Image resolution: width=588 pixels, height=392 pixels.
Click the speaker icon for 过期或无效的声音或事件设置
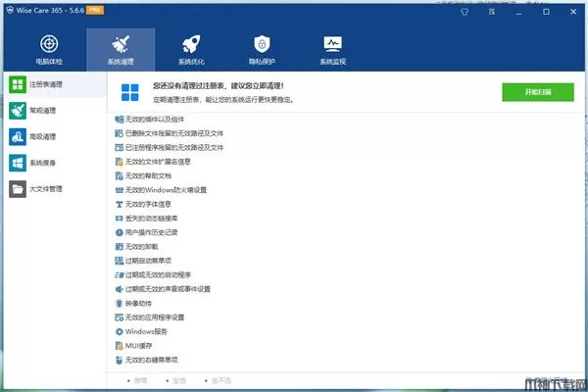click(x=119, y=289)
